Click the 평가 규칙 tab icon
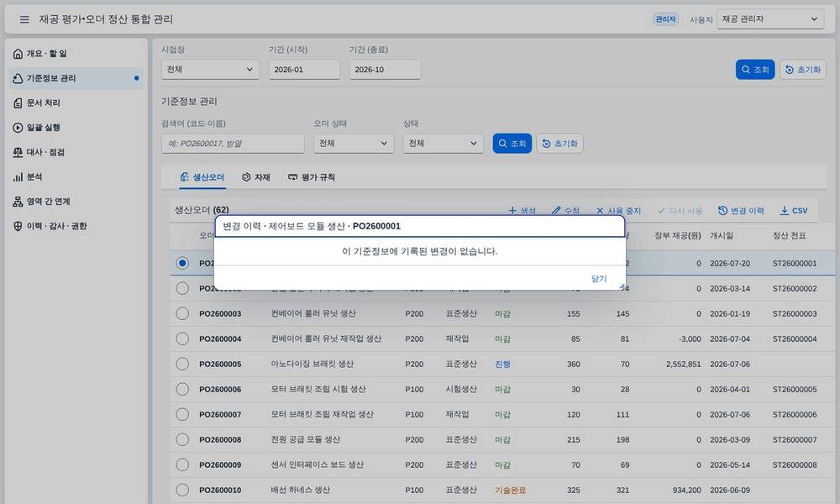Viewport: 840px width, 504px height. click(292, 177)
